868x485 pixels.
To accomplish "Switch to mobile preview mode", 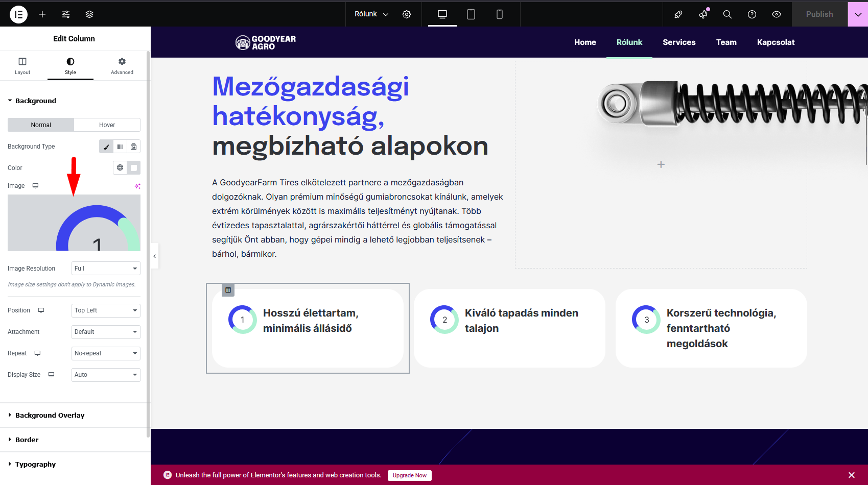I will pos(500,14).
